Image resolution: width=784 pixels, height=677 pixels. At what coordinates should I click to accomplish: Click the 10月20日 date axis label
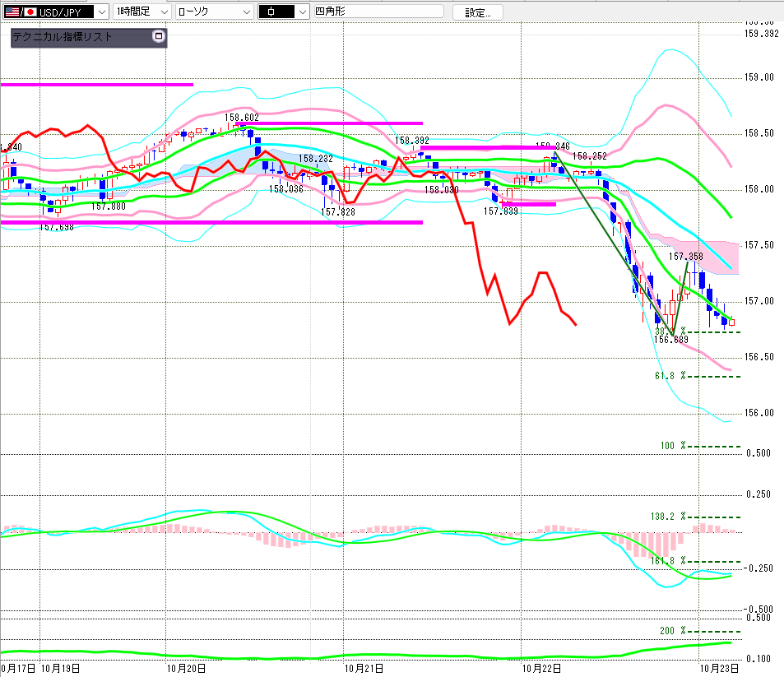click(186, 668)
